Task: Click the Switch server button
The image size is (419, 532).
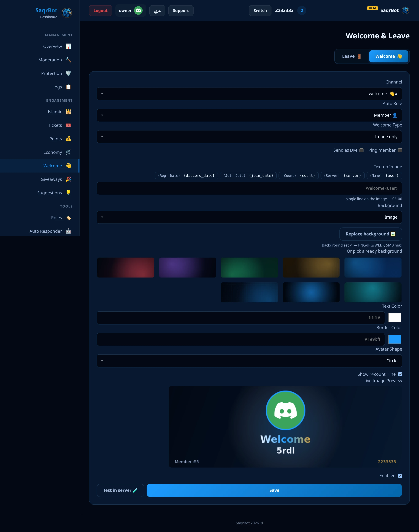Action: [x=260, y=11]
